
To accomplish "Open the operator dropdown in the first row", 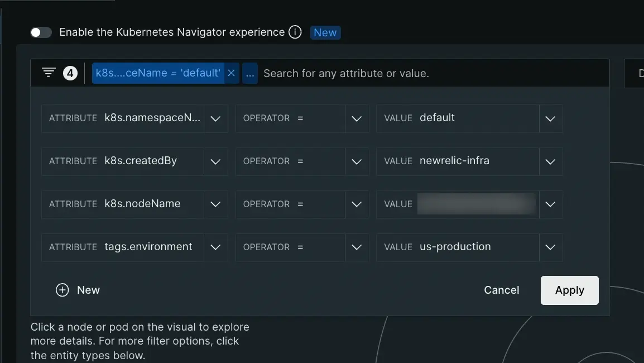I will (357, 118).
